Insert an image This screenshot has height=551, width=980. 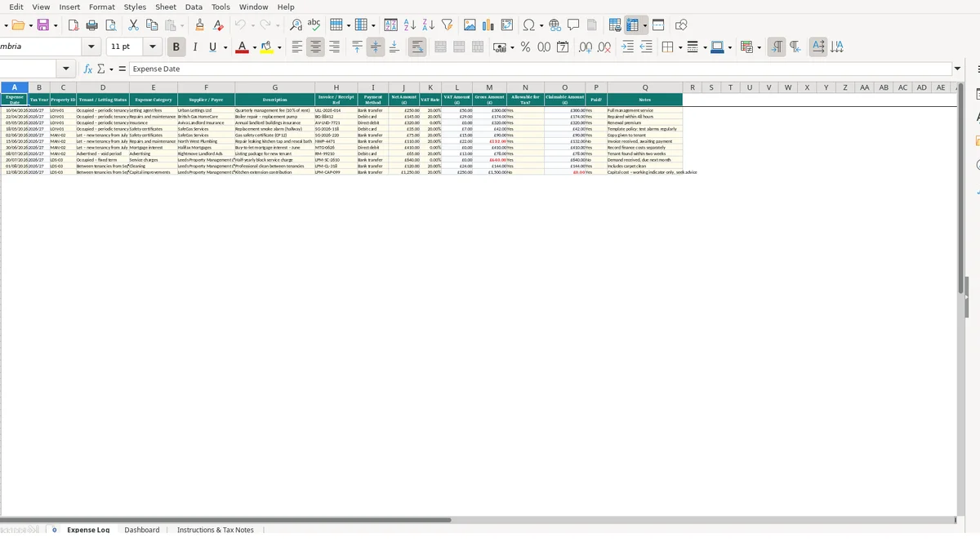click(470, 25)
